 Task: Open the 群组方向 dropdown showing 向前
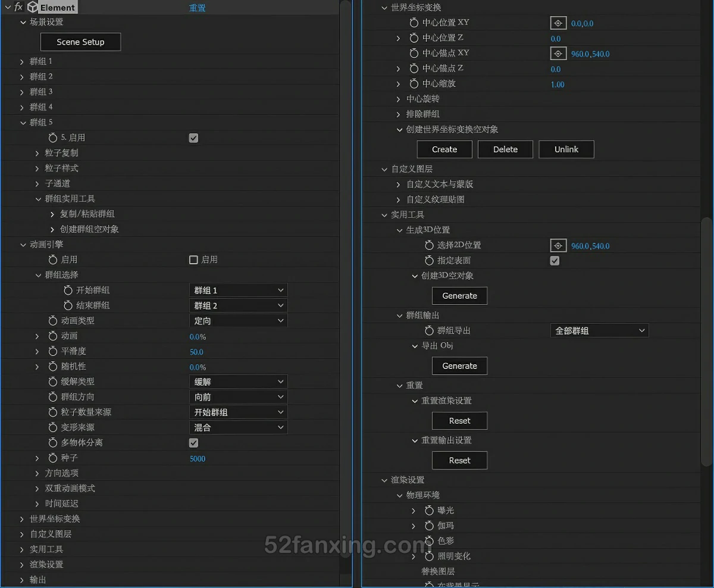[238, 397]
